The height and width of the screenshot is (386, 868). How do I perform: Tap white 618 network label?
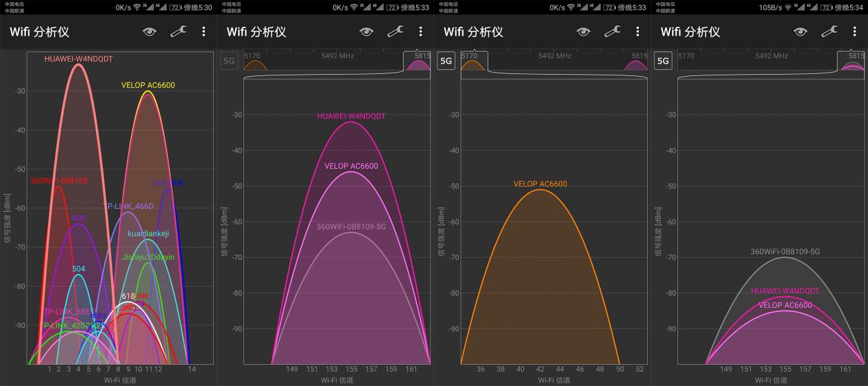click(128, 296)
